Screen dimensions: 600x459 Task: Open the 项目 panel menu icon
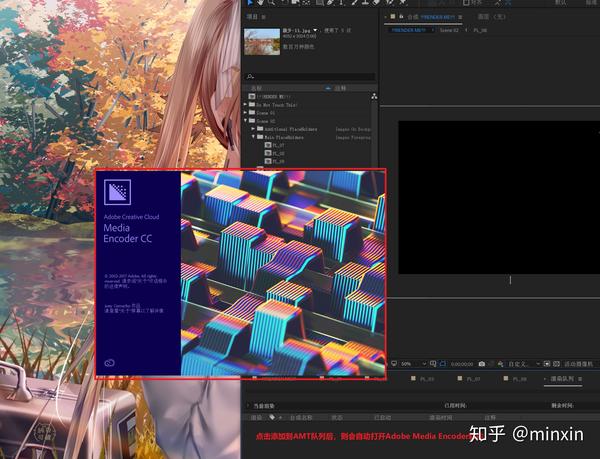pos(263,17)
